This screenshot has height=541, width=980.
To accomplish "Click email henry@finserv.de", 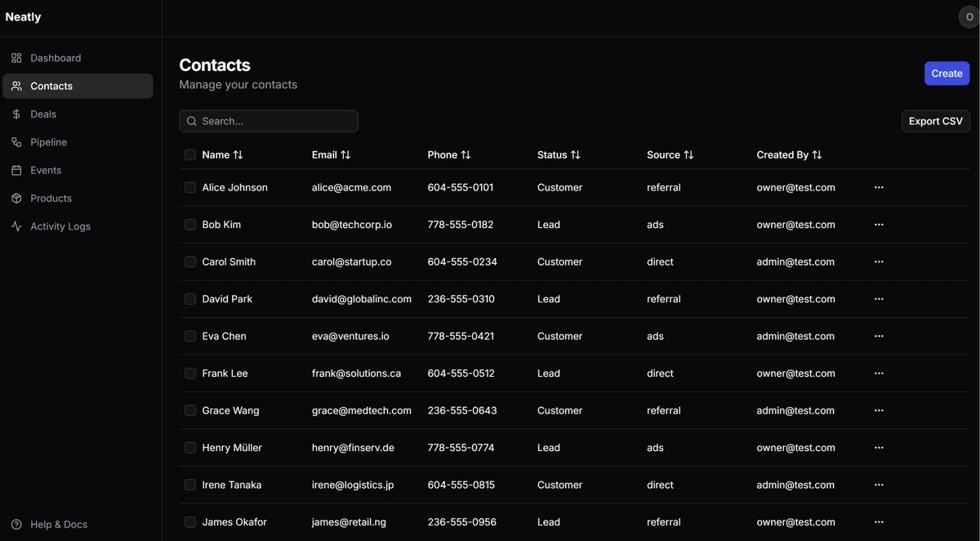I will tap(353, 448).
